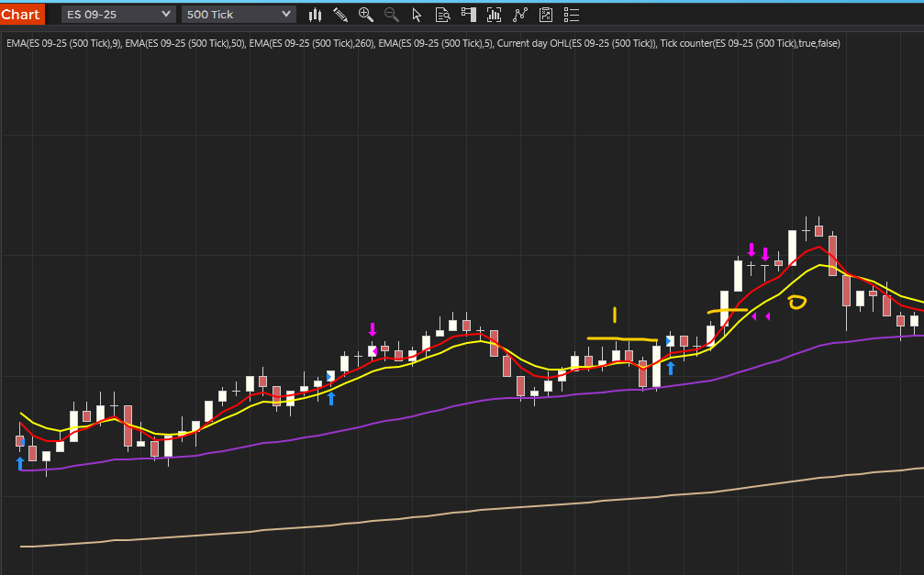Open the data series bars icon
The image size is (924, 575).
point(494,15)
